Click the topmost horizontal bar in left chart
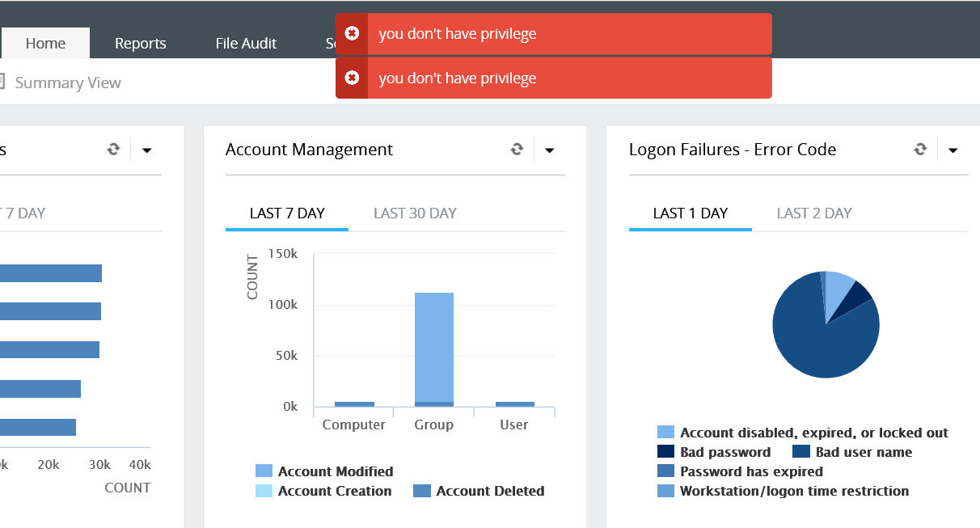Image resolution: width=980 pixels, height=528 pixels. click(x=51, y=273)
